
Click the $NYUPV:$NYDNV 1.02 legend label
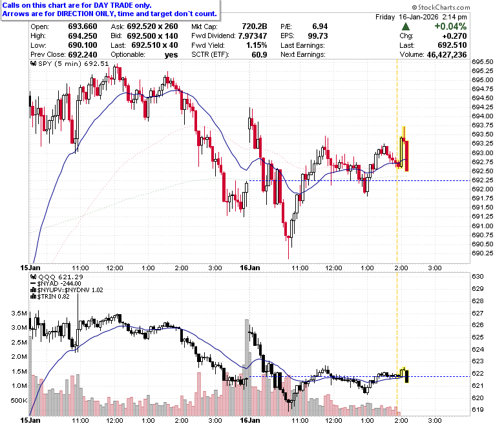pyautogui.click(x=70, y=290)
